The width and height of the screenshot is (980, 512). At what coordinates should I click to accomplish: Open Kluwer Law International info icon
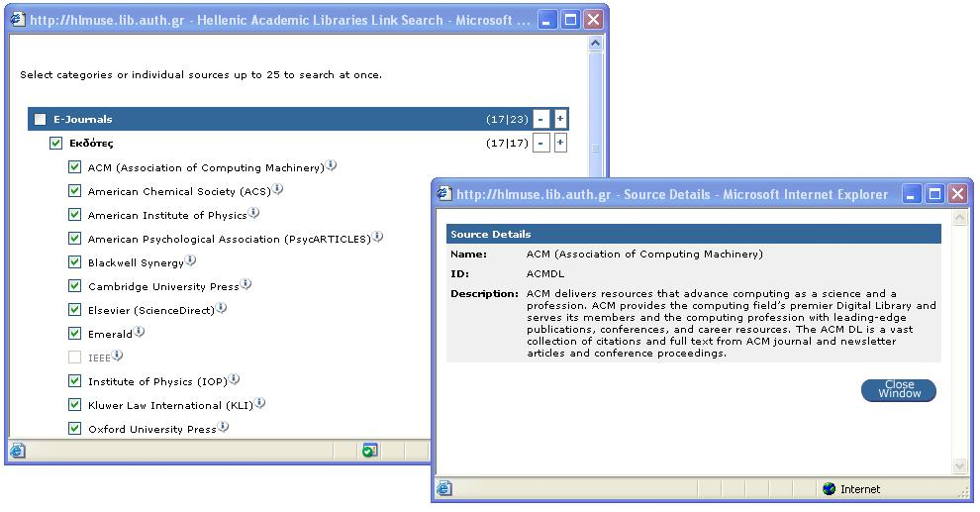[259, 403]
